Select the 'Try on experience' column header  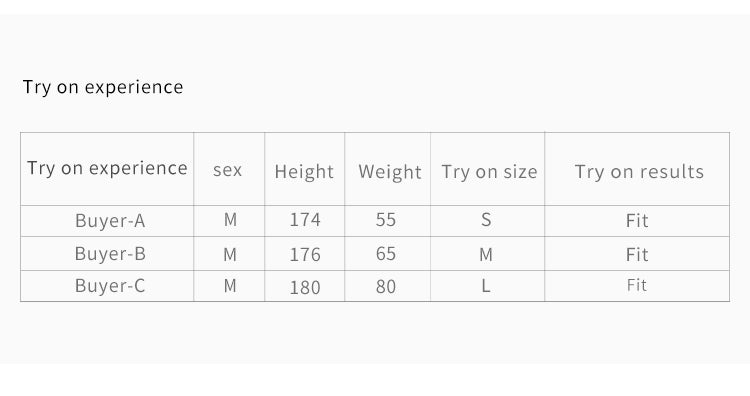point(107,169)
